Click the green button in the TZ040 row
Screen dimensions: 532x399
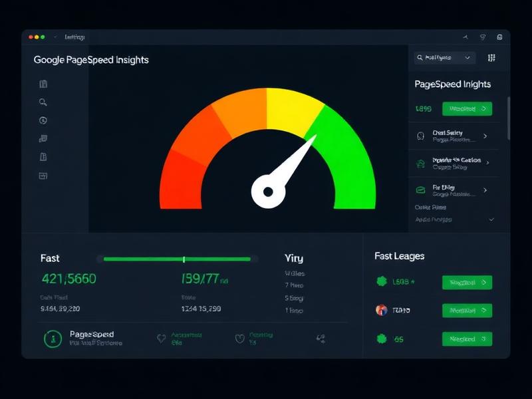point(467,311)
